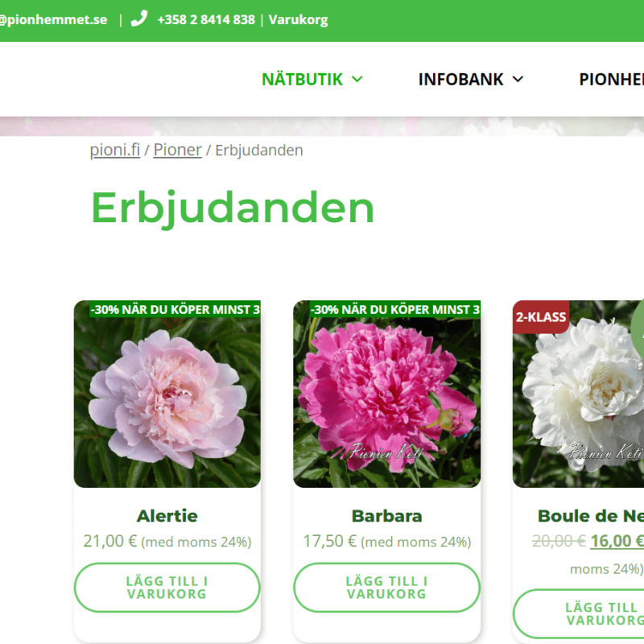Click the 2-KLASS badge on white peony
644x644 pixels.
[541, 317]
